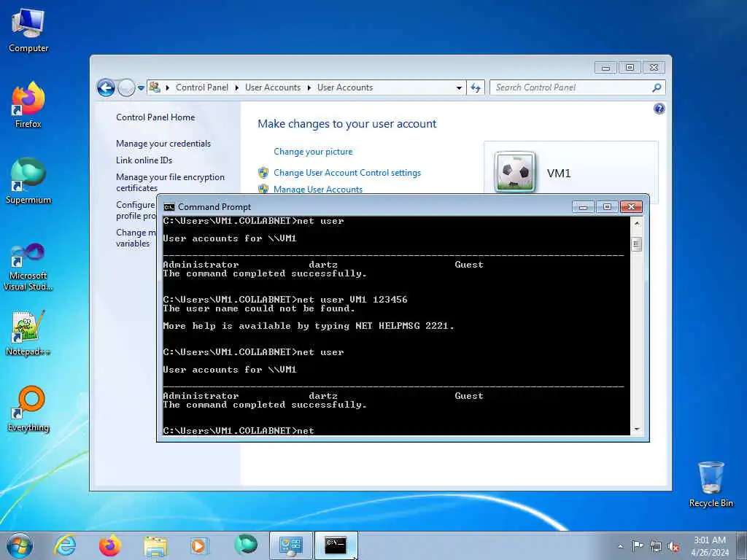Close the Command Prompt window
Image resolution: width=747 pixels, height=560 pixels.
point(631,206)
